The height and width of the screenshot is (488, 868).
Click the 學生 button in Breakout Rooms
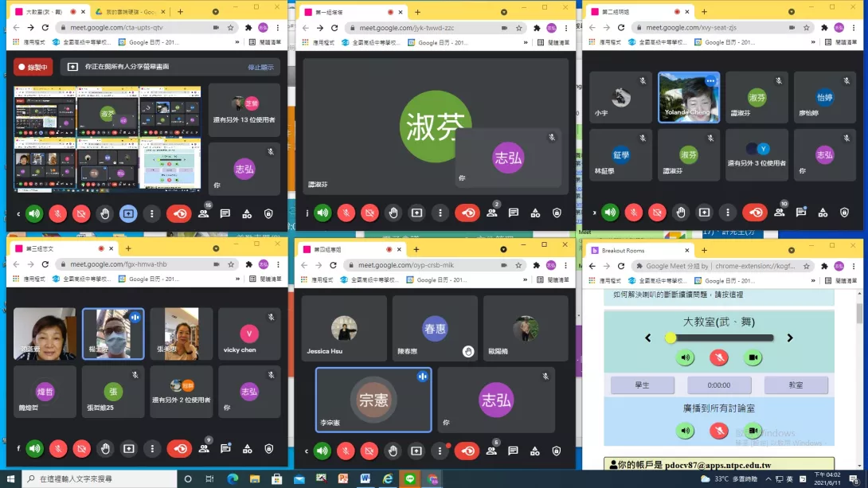(642, 385)
